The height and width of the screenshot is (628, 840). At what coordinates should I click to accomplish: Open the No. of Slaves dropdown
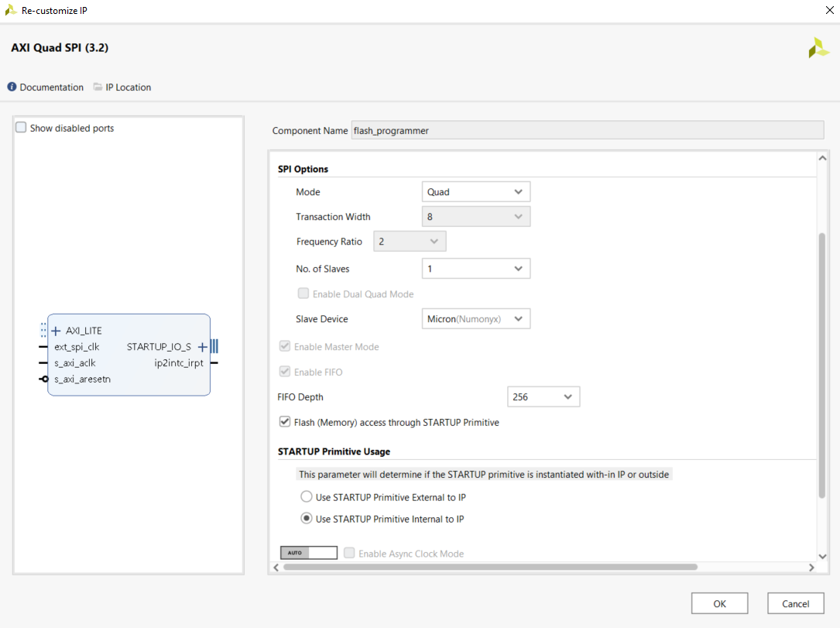(x=475, y=269)
